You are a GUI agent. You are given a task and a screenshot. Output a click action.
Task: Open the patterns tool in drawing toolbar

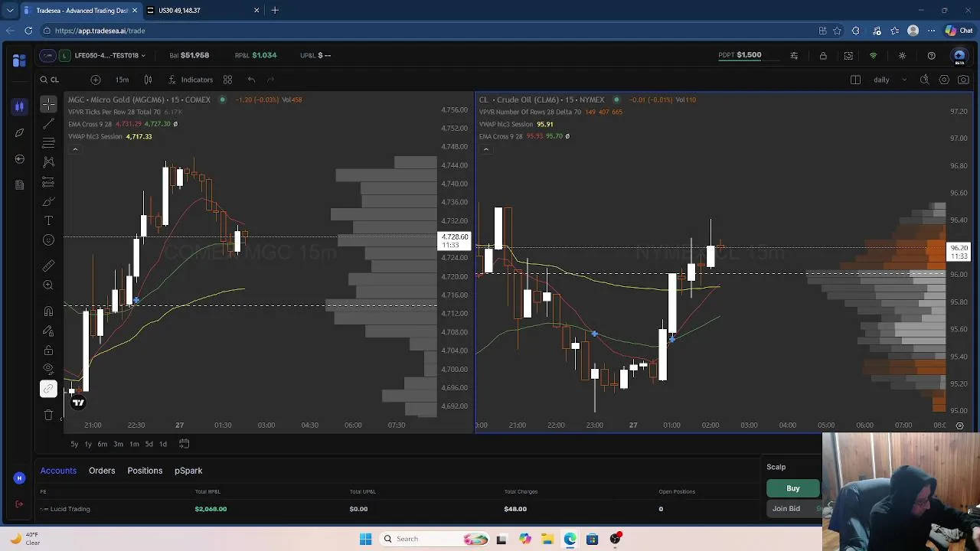[x=48, y=161]
